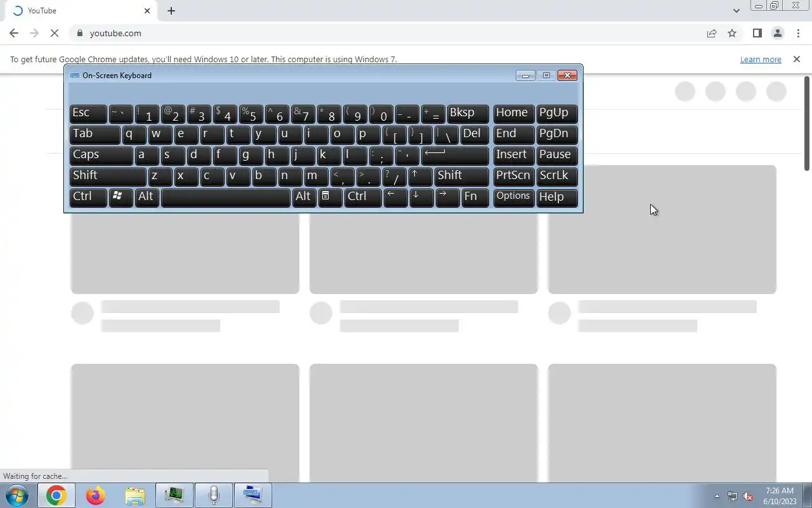
Task: Click the spacebar on On-Screen Keyboard
Action: coord(225,197)
